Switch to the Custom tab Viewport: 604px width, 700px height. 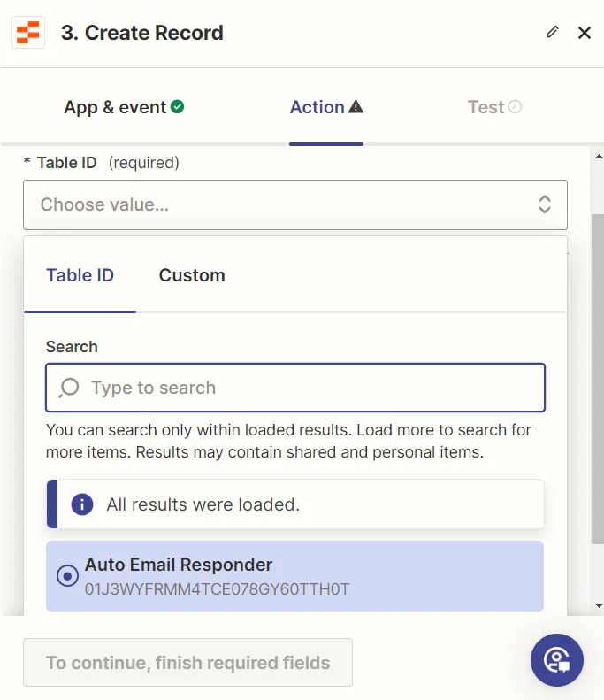[192, 275]
